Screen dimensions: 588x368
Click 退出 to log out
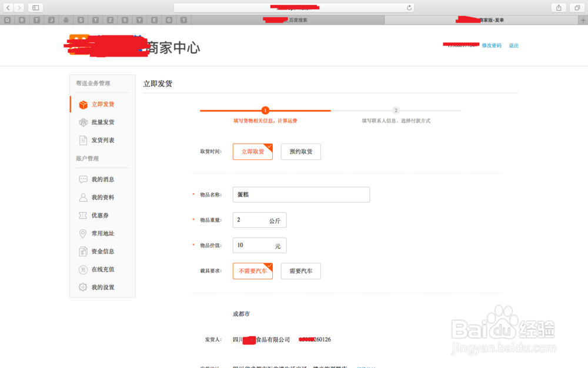click(x=513, y=45)
